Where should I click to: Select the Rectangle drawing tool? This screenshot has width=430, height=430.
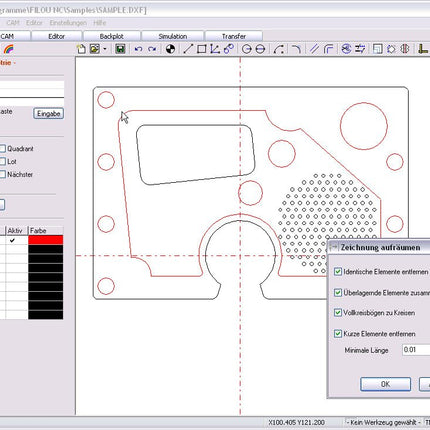pyautogui.click(x=201, y=49)
